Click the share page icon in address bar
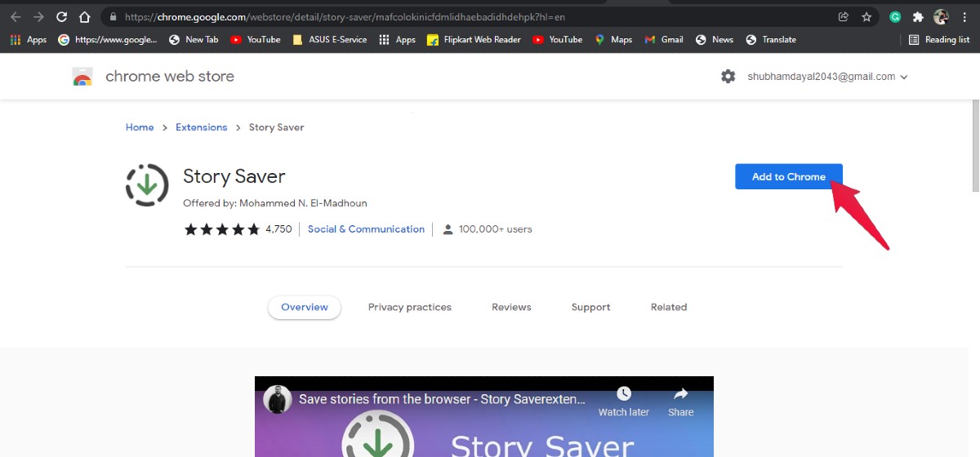980x457 pixels. (x=844, y=16)
